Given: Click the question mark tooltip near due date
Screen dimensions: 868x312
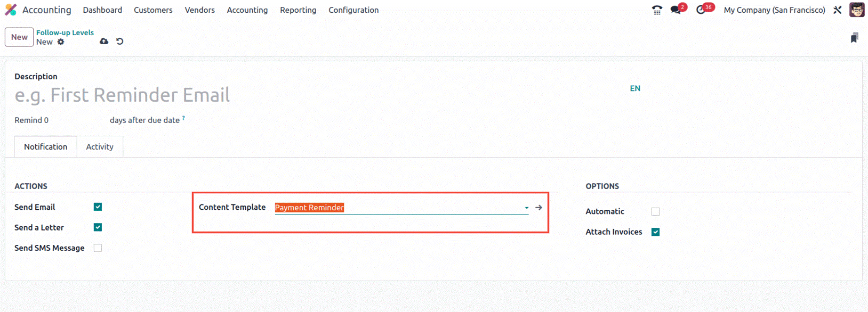Looking at the screenshot, I should 183,118.
